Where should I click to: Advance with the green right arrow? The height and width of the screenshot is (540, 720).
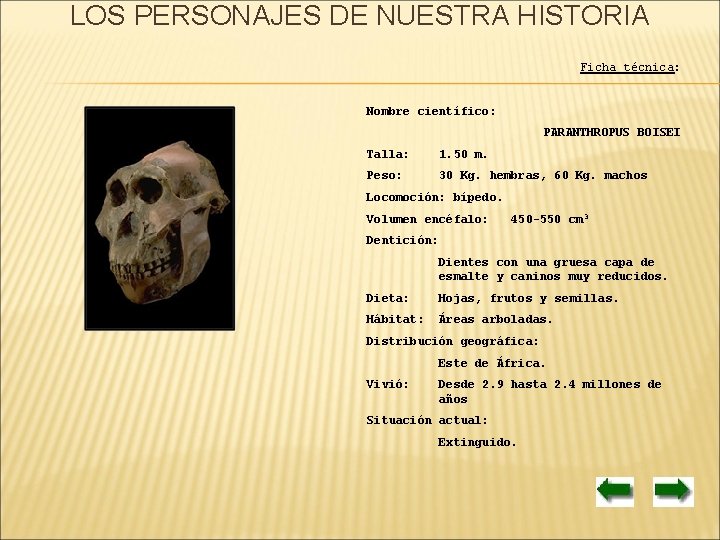pyautogui.click(x=673, y=491)
